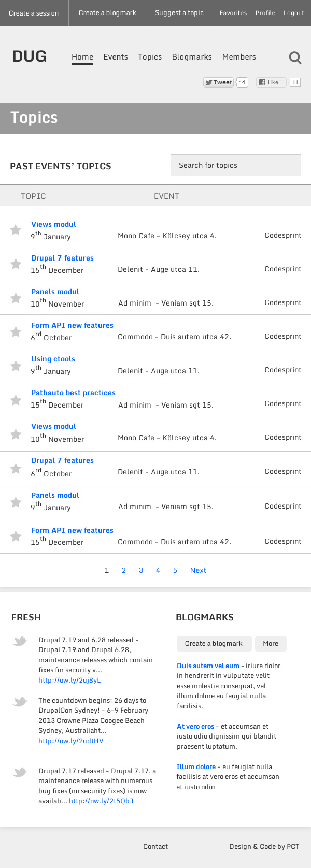311x868 pixels.
Task: Open the Events menu item
Action: click(x=116, y=57)
